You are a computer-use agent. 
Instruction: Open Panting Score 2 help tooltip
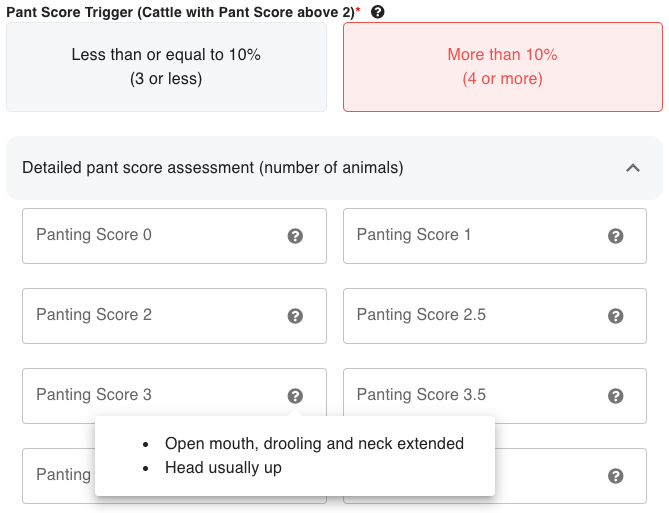click(x=295, y=316)
